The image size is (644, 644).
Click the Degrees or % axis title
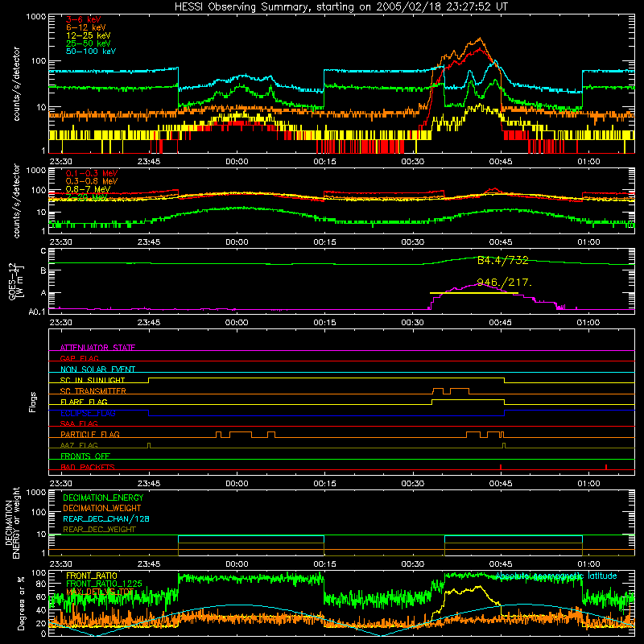click(x=21, y=603)
